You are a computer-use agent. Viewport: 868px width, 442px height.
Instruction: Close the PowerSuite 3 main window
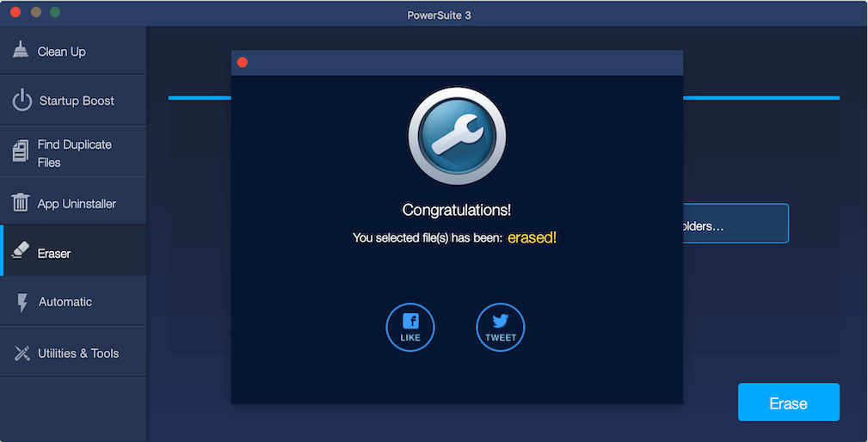click(x=15, y=12)
